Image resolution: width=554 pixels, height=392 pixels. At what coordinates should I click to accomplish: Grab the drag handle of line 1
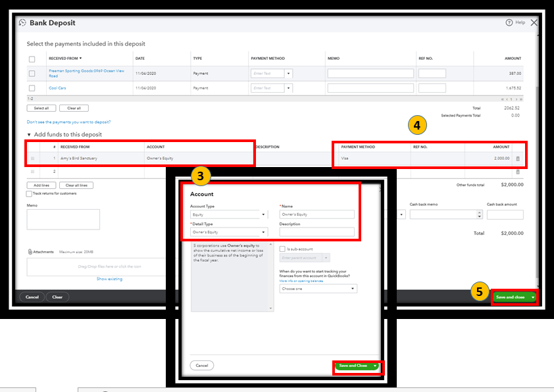32,159
